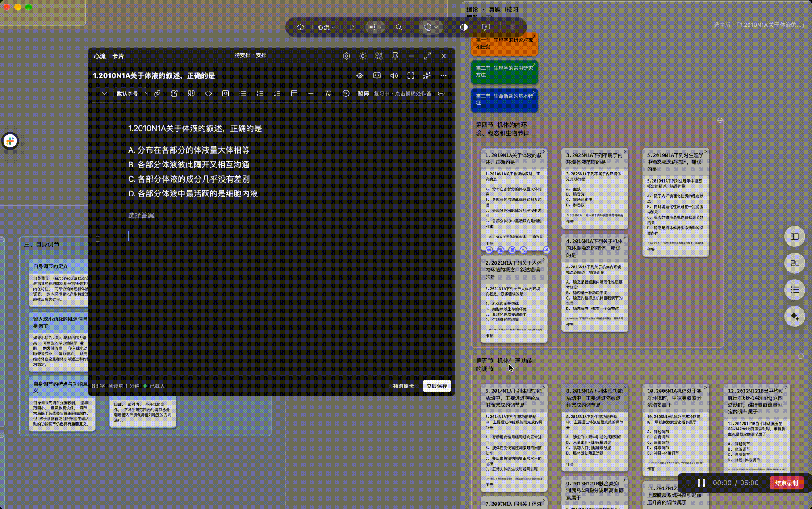Enter focus fullscreen frame icon
The image size is (812, 509).
pyautogui.click(x=411, y=75)
